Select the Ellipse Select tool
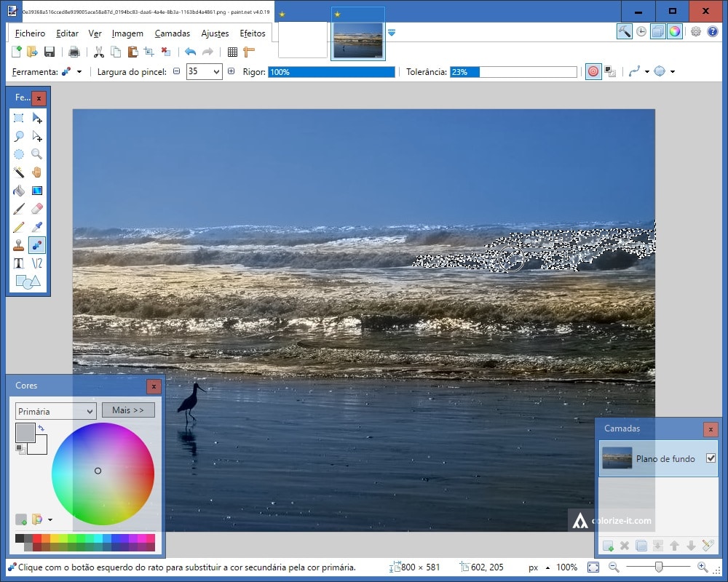The height and width of the screenshot is (582, 728). 19,154
